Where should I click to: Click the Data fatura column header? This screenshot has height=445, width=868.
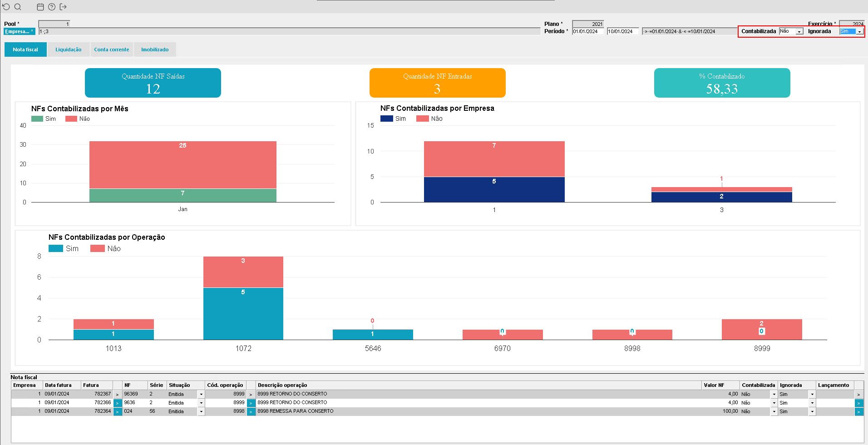pyautogui.click(x=62, y=385)
